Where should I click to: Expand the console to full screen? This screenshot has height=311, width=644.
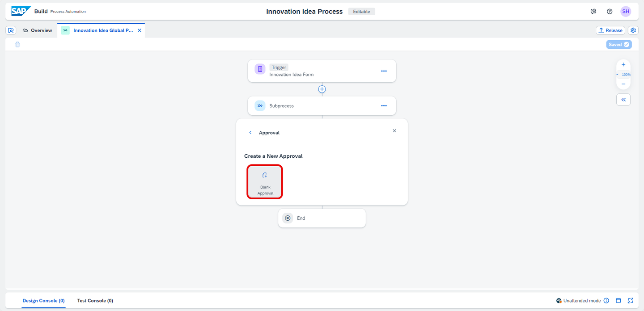pos(631,301)
